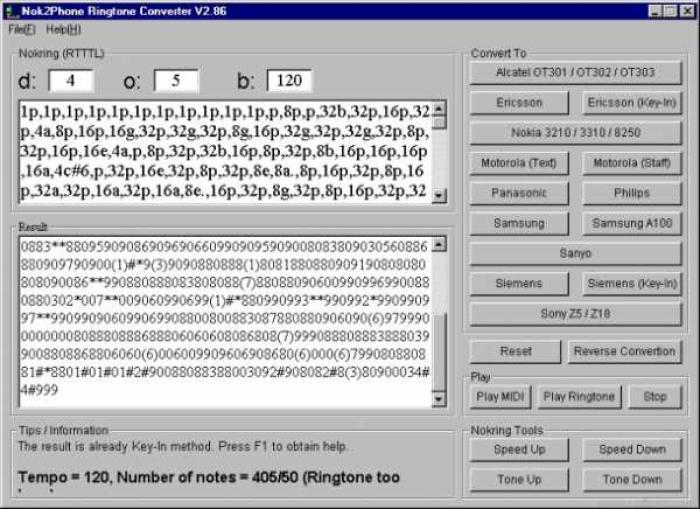Convert to Nokia 3210 / 3310 / 8250
The image size is (700, 509).
575,133
